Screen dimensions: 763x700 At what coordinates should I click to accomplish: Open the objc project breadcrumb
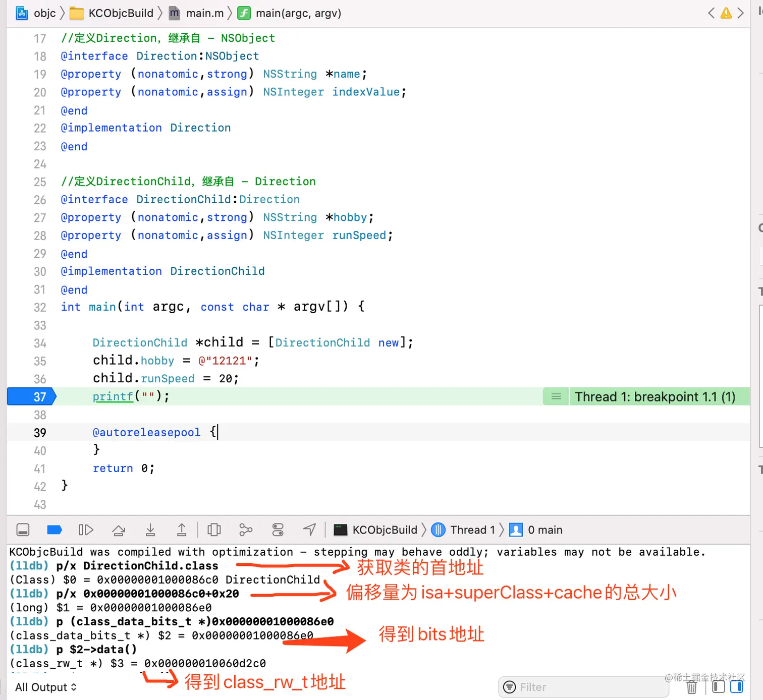36,13
